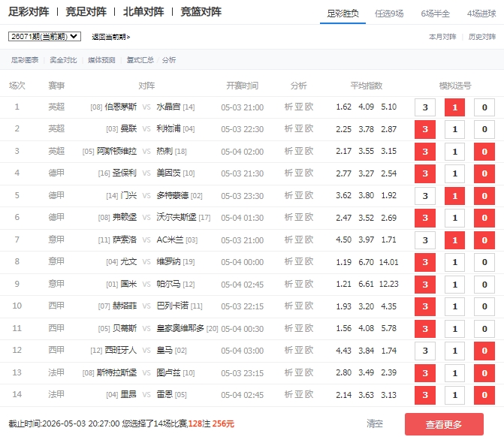The height and width of the screenshot is (440, 504).
Task: Open 竞篮对阵 section
Action: 201,12
